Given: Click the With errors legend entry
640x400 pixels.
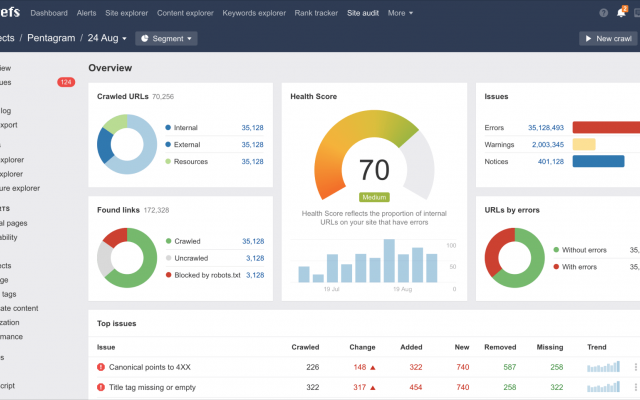Looking at the screenshot, I should (x=575, y=267).
